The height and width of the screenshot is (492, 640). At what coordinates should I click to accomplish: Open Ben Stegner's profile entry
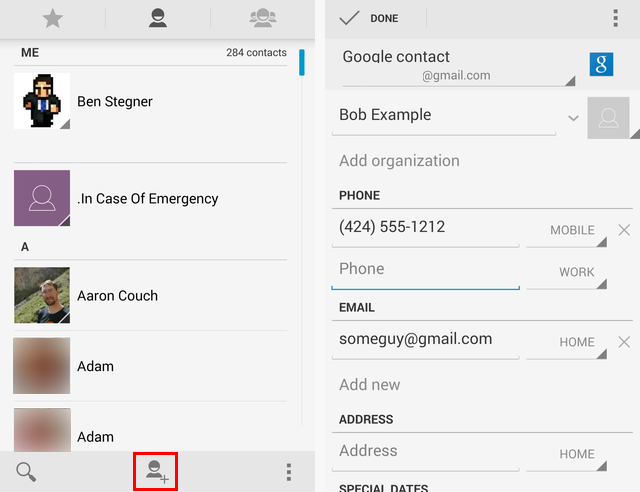(150, 101)
